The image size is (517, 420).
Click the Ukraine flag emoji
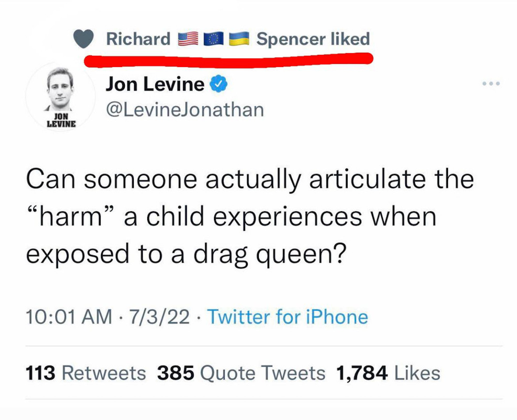click(239, 39)
